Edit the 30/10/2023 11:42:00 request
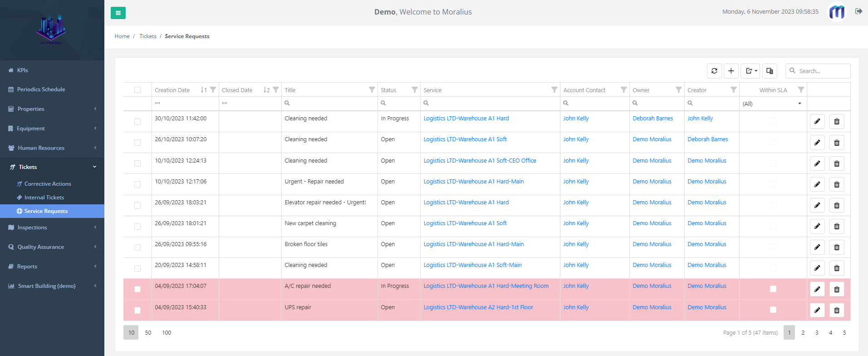The image size is (868, 356). pyautogui.click(x=817, y=121)
